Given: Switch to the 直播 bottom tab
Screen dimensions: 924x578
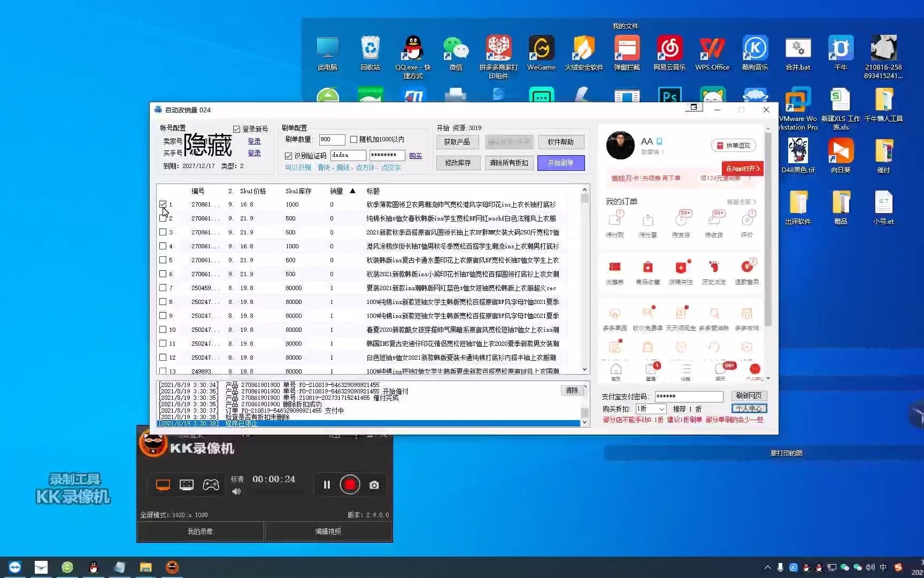Looking at the screenshot, I should pyautogui.click(x=651, y=371).
